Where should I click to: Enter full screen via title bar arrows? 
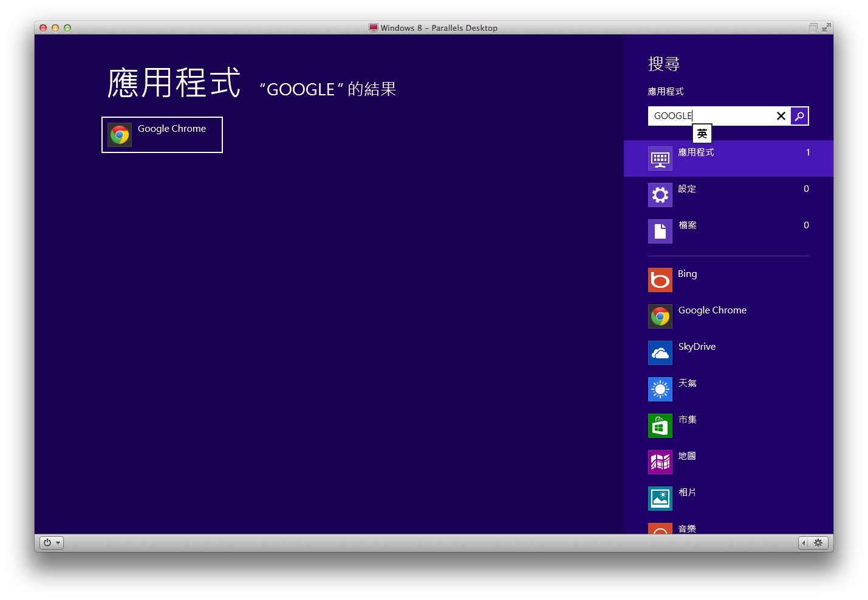(x=826, y=27)
